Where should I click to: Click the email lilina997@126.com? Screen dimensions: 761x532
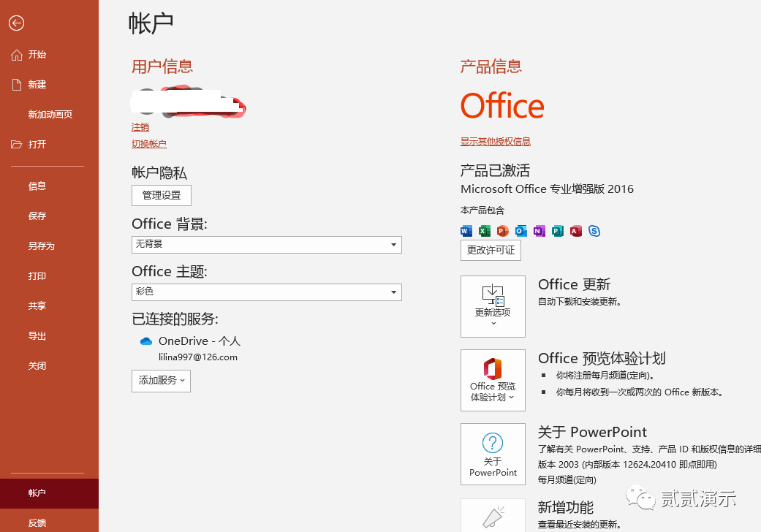198,357
